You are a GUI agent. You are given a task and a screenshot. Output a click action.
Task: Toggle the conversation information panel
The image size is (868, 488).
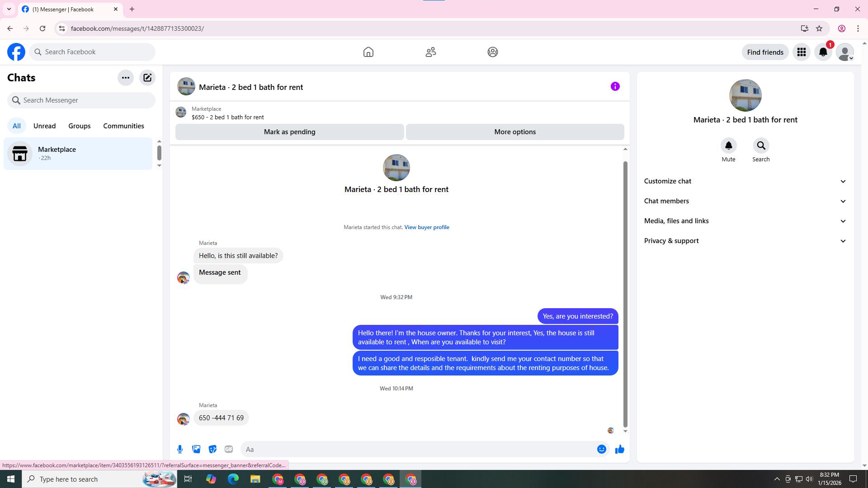coord(615,86)
